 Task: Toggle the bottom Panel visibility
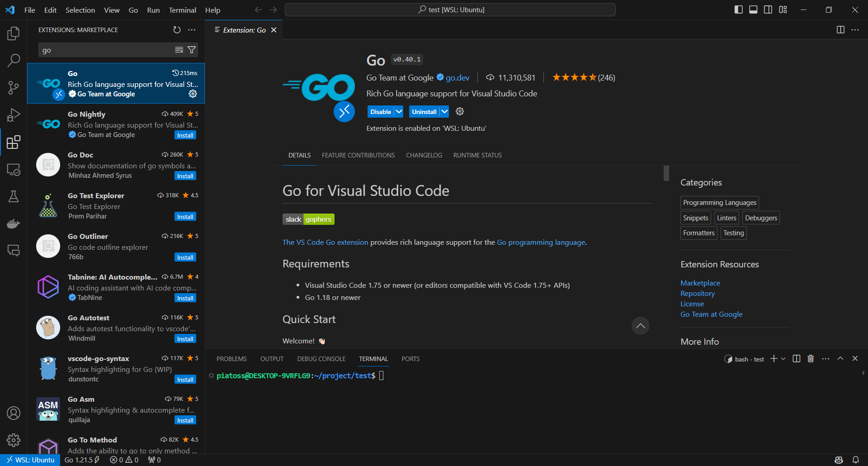point(753,10)
